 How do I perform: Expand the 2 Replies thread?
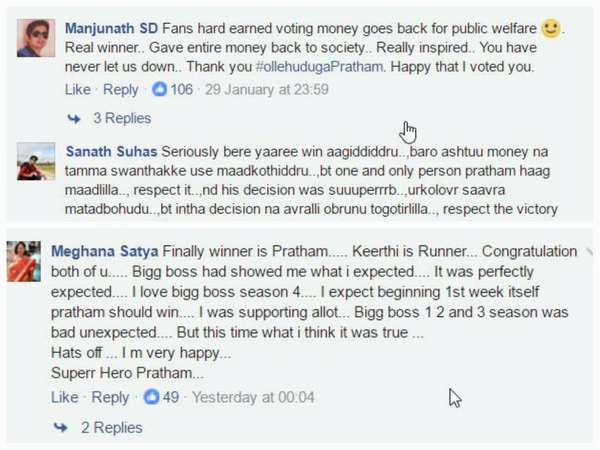[x=111, y=427]
